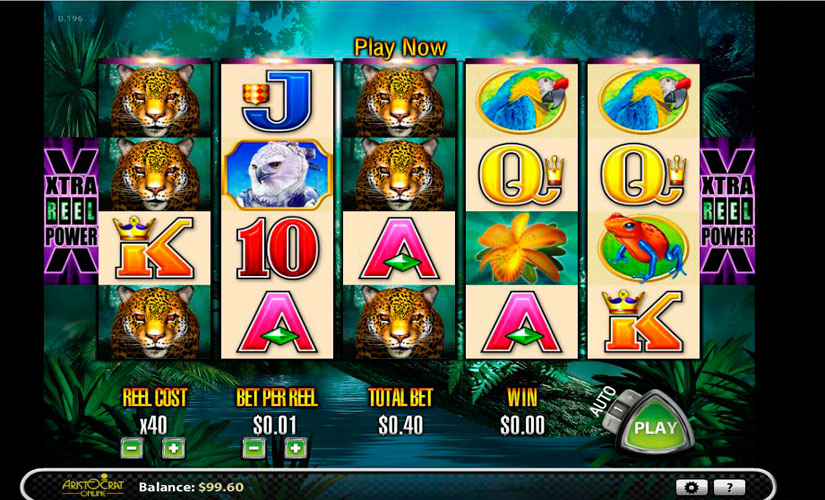Lower bet per reel with minus button
This screenshot has height=500, width=825.
pos(254,448)
